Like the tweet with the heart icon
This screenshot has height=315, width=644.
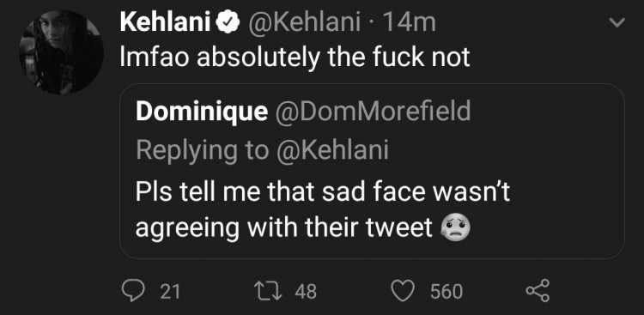coord(403,291)
